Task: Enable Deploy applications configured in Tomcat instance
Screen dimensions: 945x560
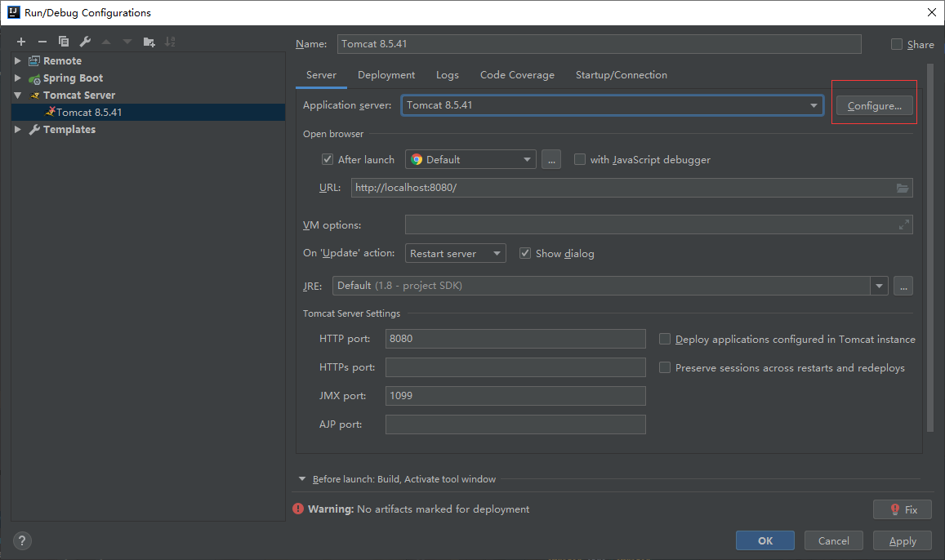Action: tap(664, 339)
